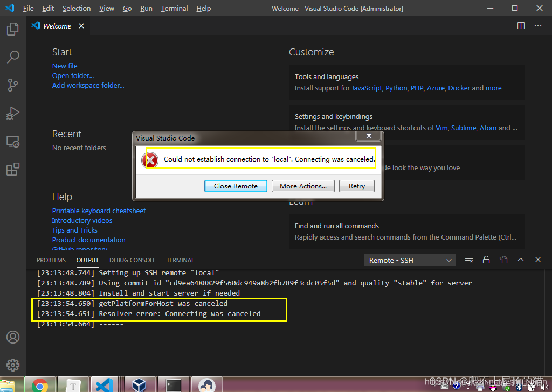552x392 pixels.
Task: Open the editor More Actions ellipsis
Action: click(538, 26)
